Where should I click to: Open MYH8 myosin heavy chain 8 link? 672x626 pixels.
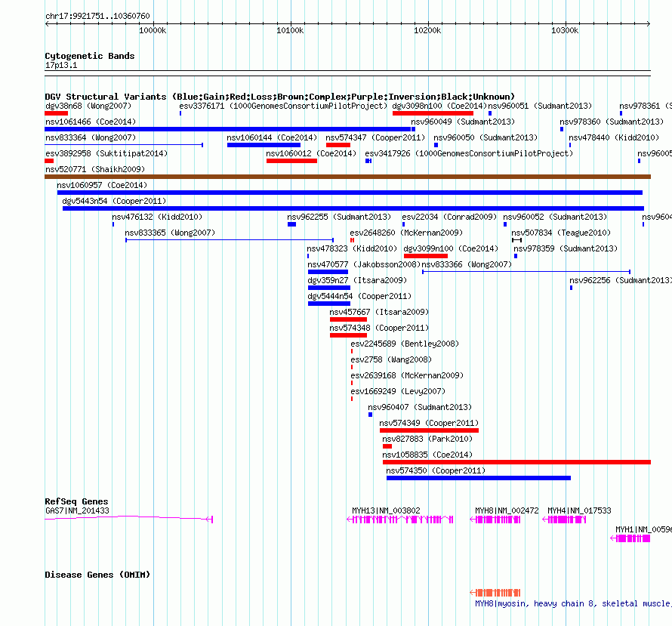tap(573, 603)
